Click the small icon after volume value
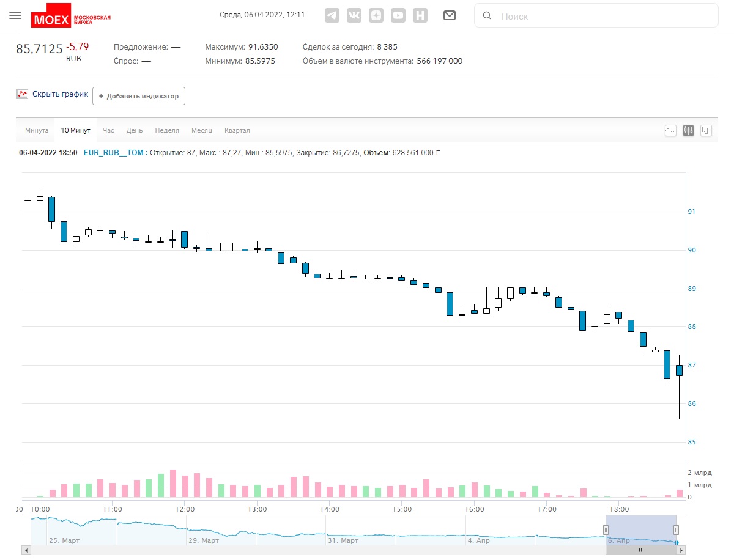Screen dimensions: 734x560 [x=437, y=153]
